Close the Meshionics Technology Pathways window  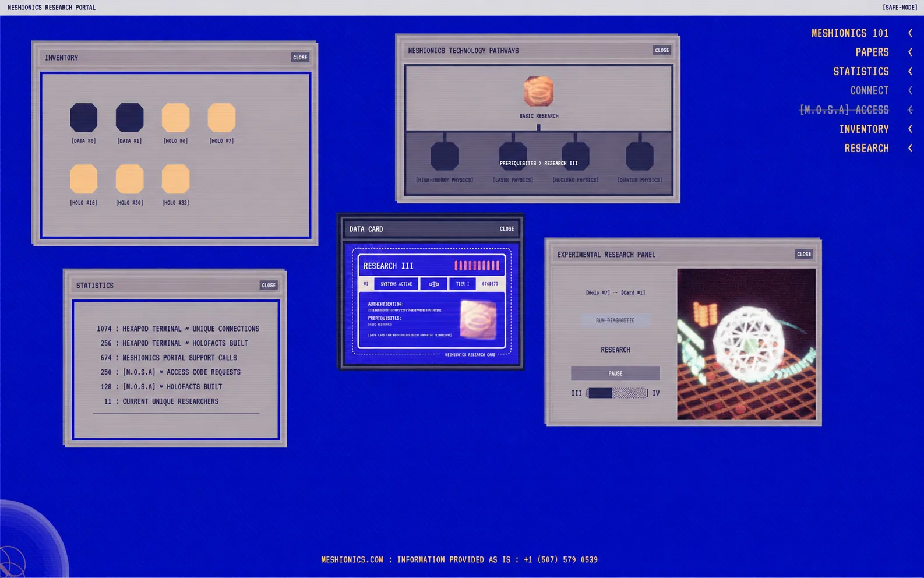tap(662, 50)
